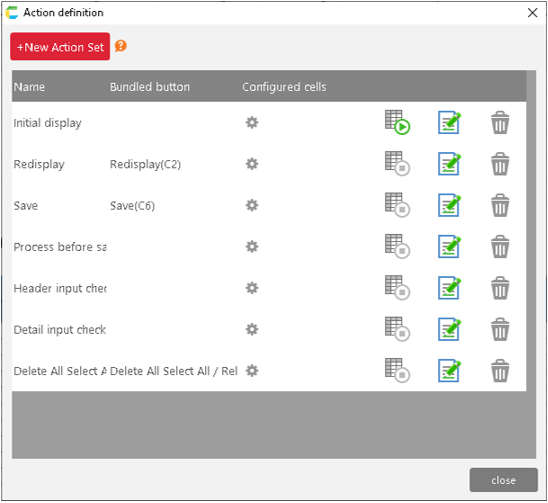Image resolution: width=548 pixels, height=503 pixels.
Task: Toggle the grid stop icon for Header input check
Action: (397, 288)
